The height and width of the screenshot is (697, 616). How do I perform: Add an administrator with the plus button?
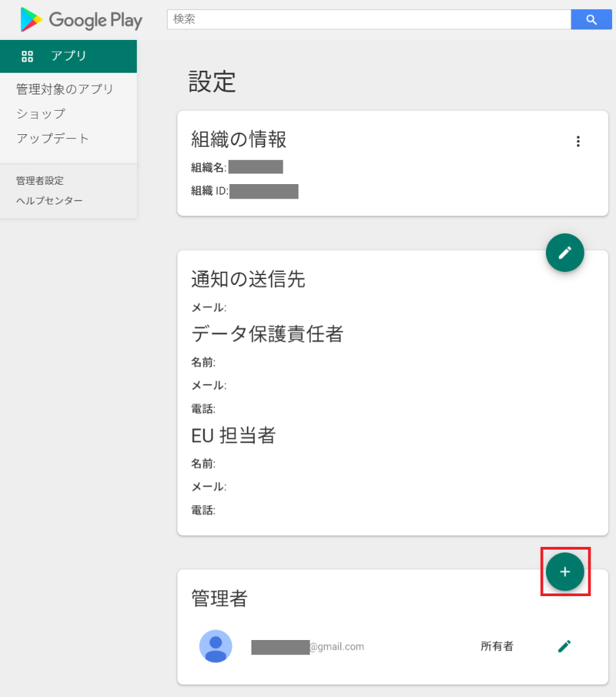(564, 572)
